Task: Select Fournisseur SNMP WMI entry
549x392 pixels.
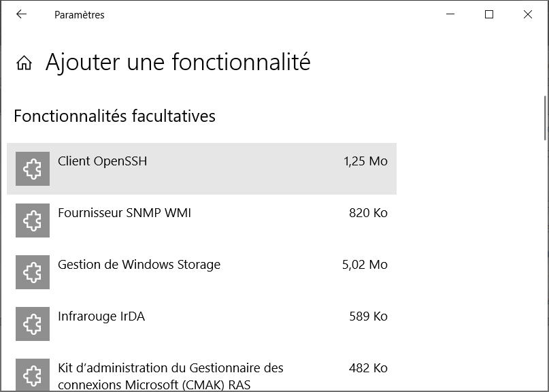Action: tap(201, 220)
